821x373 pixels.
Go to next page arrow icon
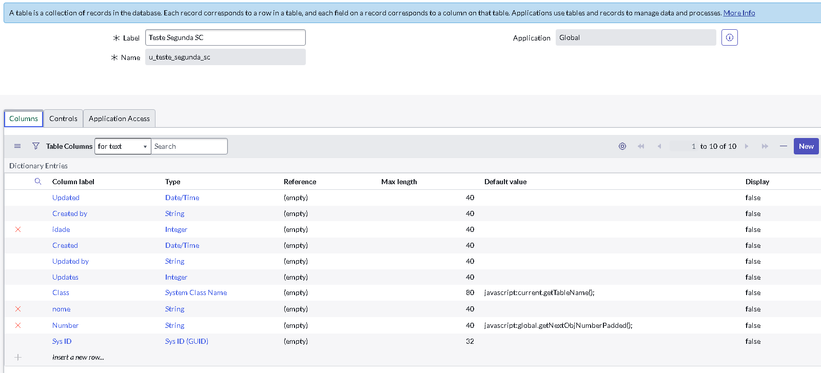[747, 146]
